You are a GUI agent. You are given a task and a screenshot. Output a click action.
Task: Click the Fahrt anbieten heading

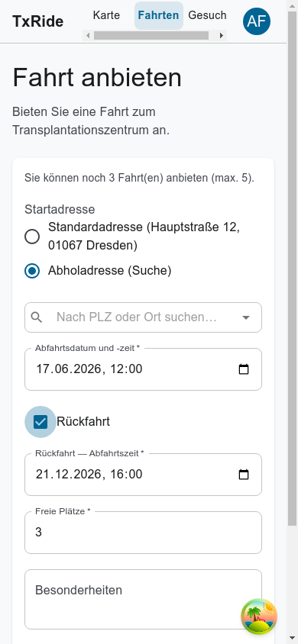(97, 78)
